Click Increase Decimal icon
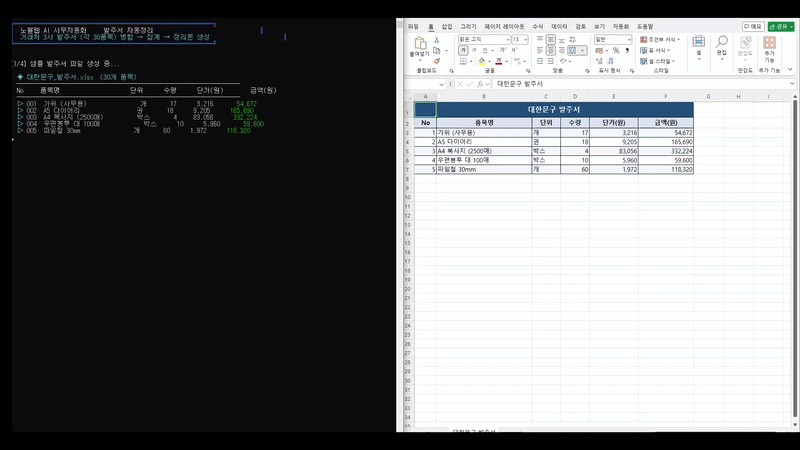The height and width of the screenshot is (450, 800). tap(599, 61)
